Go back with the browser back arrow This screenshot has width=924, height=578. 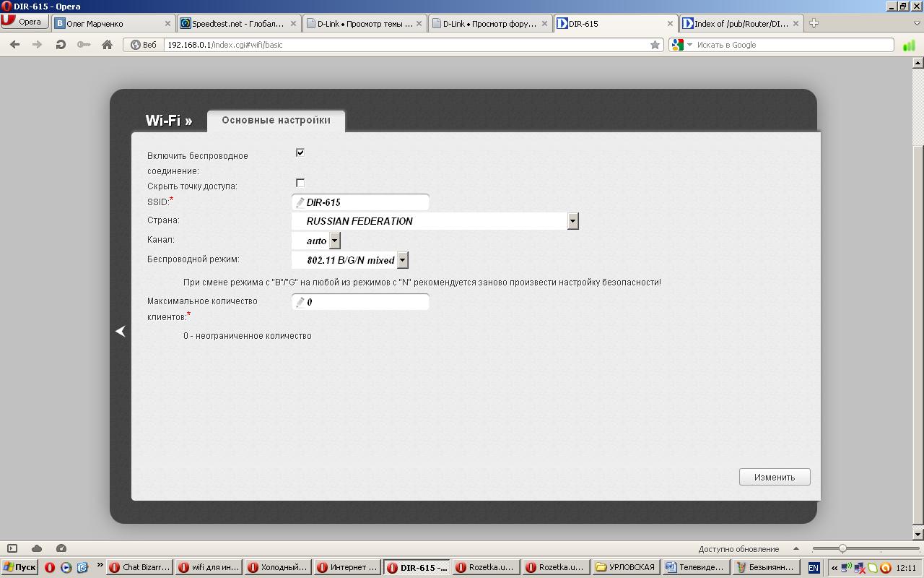tap(14, 45)
